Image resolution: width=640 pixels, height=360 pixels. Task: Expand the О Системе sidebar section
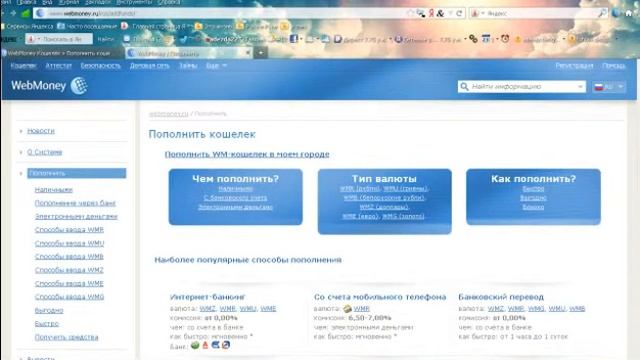(21, 152)
